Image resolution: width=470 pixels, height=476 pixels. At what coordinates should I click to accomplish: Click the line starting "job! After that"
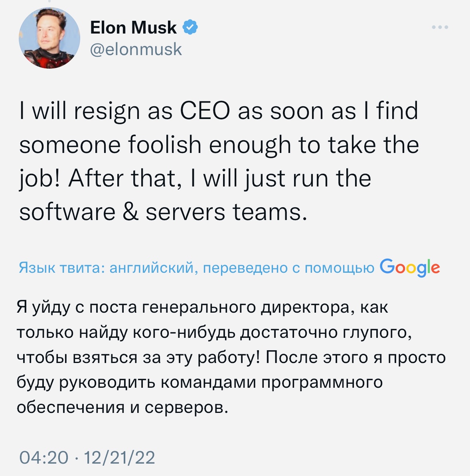[x=195, y=178]
